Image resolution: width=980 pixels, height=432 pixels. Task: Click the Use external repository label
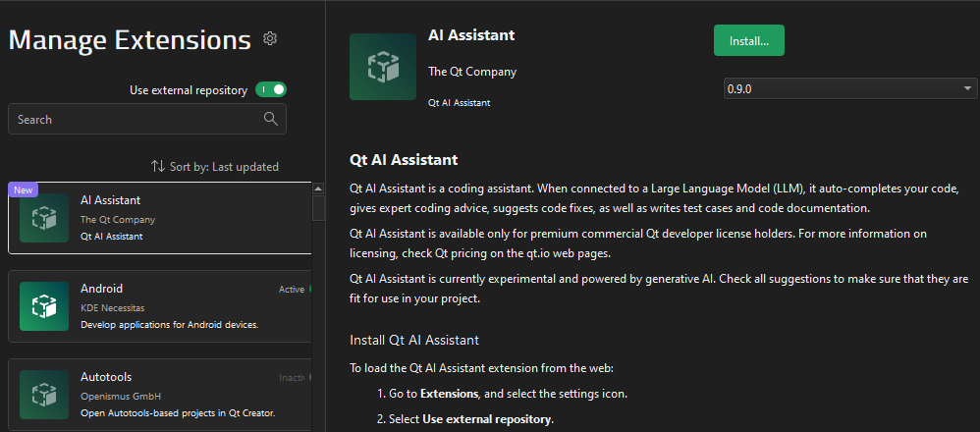click(x=189, y=90)
